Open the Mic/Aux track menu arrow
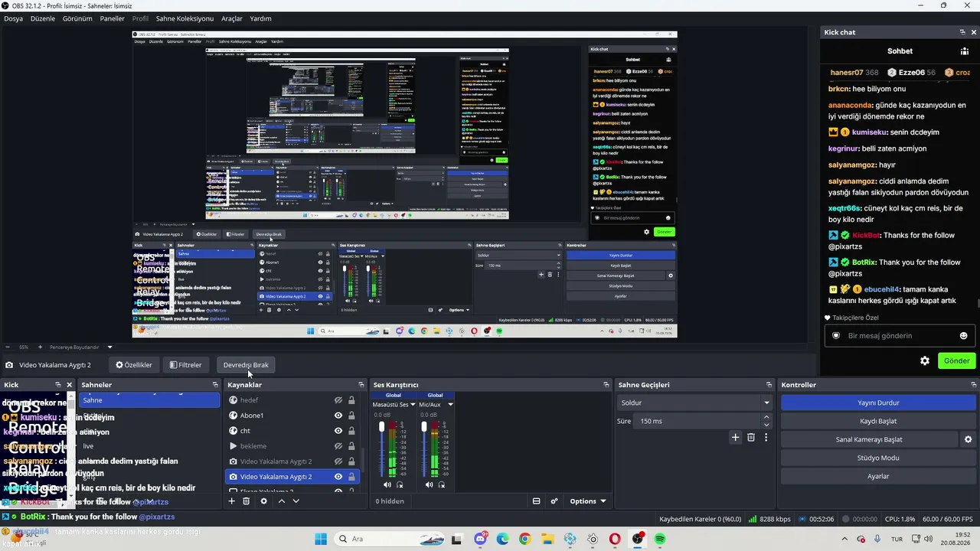Screen dimensions: 980x551 [450, 404]
